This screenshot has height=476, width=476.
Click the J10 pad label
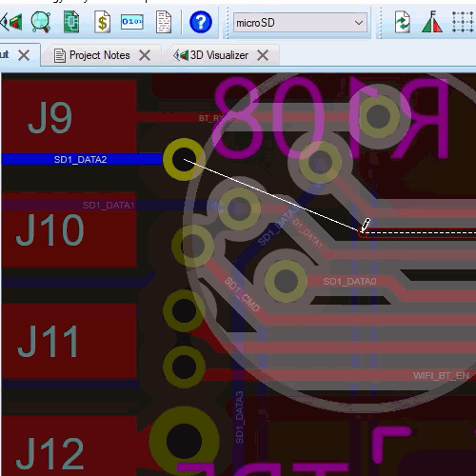click(x=50, y=229)
